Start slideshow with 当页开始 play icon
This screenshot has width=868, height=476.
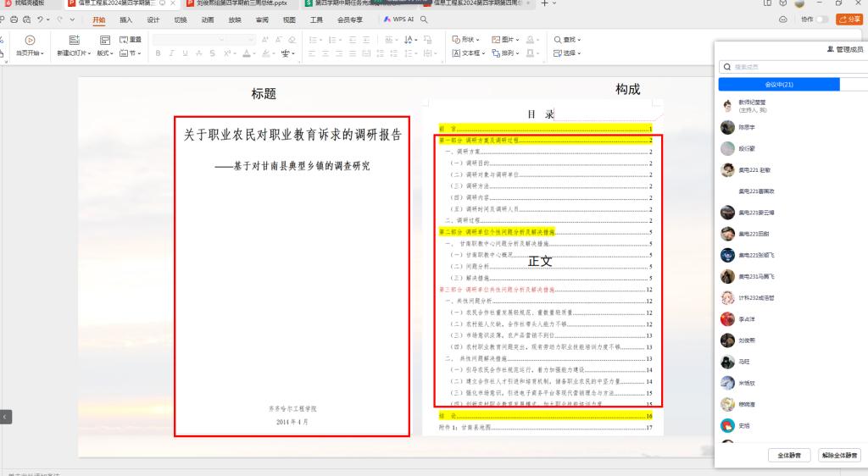30,40
